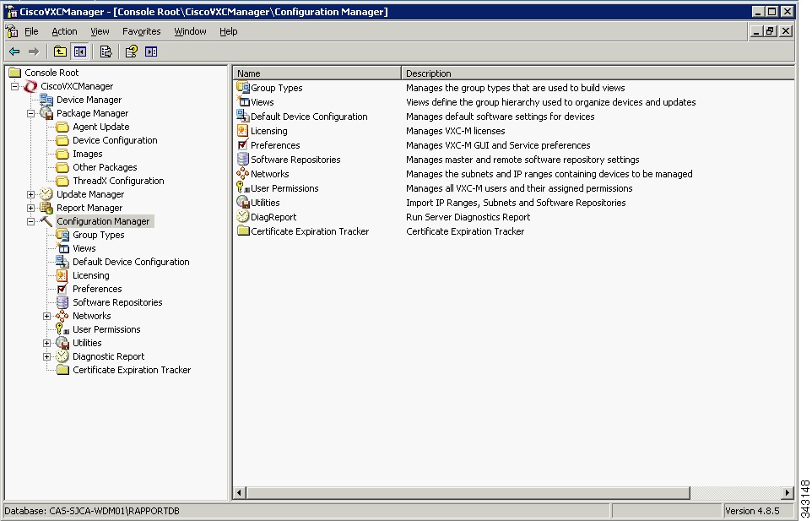Collapse the Configuration Manager tree node
Image resolution: width=812 pixels, height=521 pixels.
[31, 221]
